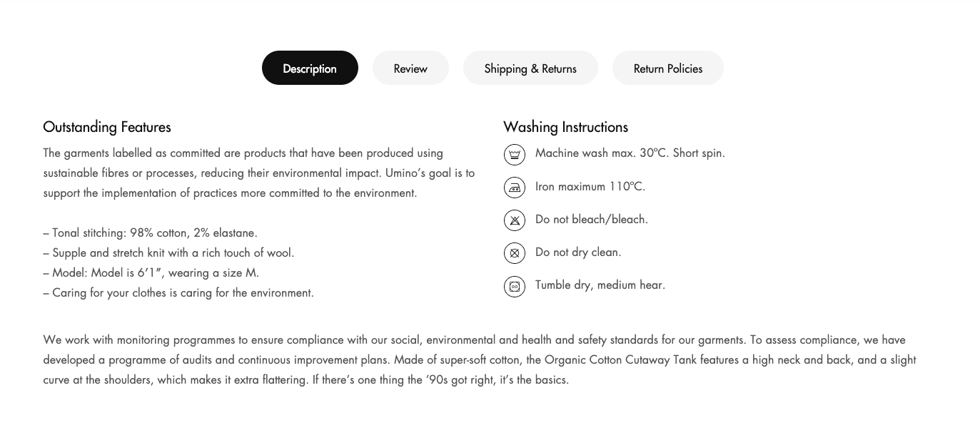This screenshot has height=430, width=980.
Task: Click the 'Tonal stitching: 98% cotton' line
Action: (150, 233)
